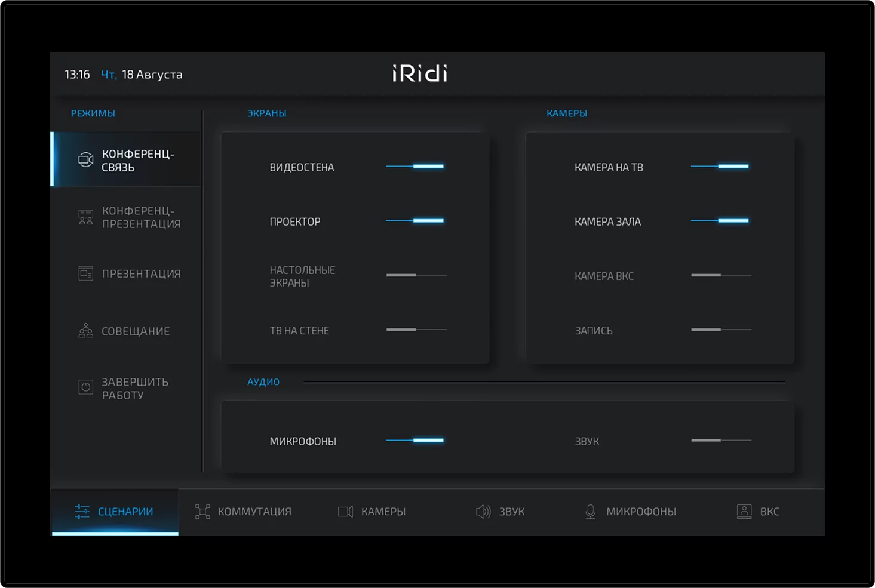Screen dimensions: 875x588
Task: Mute the Микрофоны using its switch
Action: tap(415, 441)
